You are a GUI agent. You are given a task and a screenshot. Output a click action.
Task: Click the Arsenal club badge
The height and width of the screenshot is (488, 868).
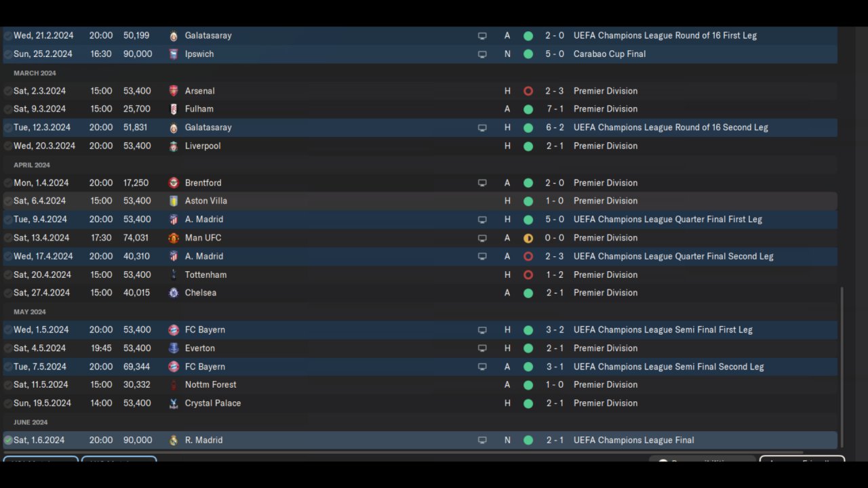174,91
